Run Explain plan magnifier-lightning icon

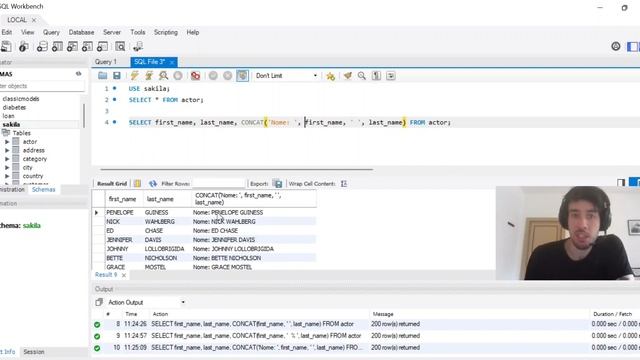pos(163,76)
